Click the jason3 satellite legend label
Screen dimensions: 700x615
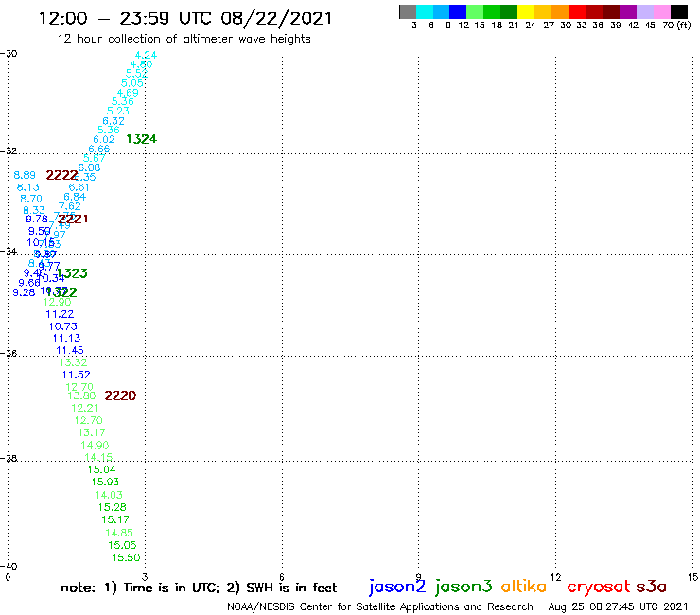click(464, 587)
